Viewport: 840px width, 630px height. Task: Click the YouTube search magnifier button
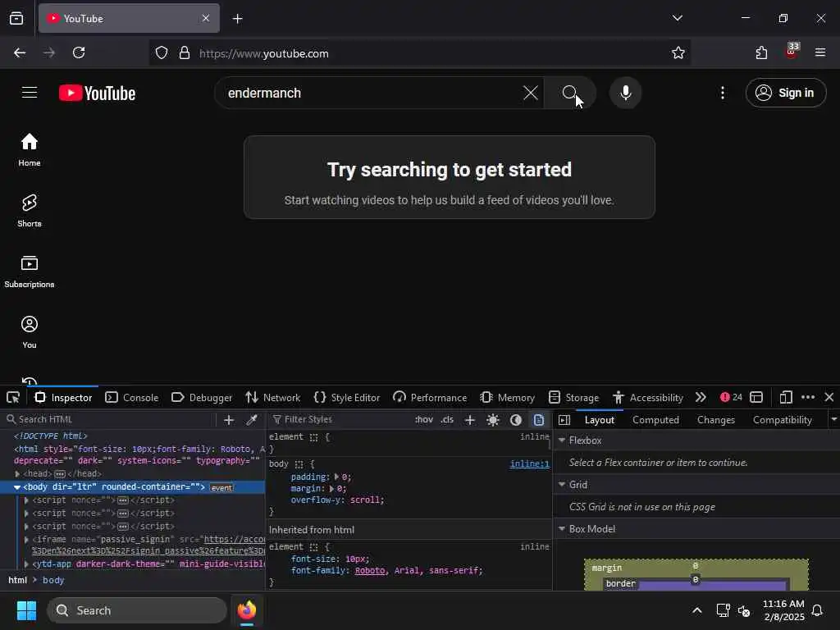[x=569, y=93]
